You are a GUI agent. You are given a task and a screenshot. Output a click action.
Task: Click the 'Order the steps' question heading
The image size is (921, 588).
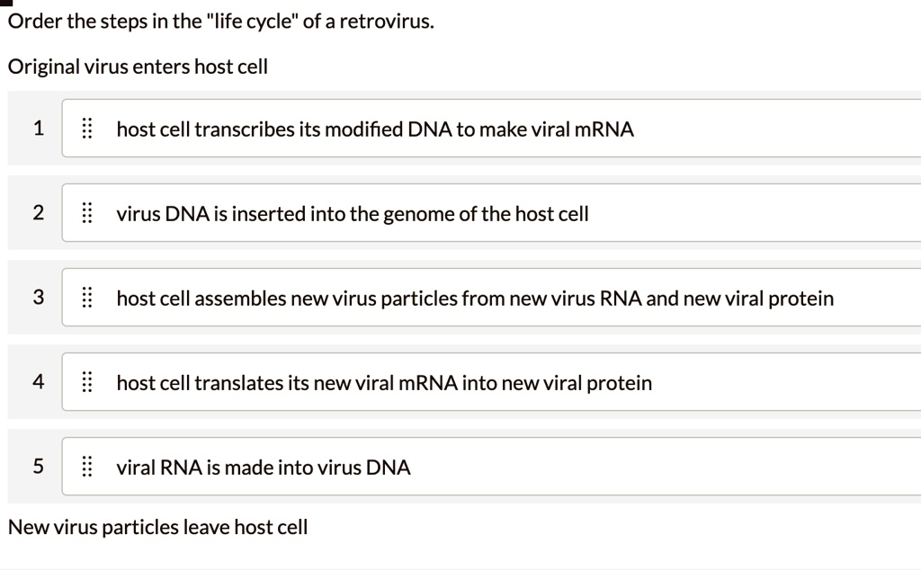(x=220, y=21)
